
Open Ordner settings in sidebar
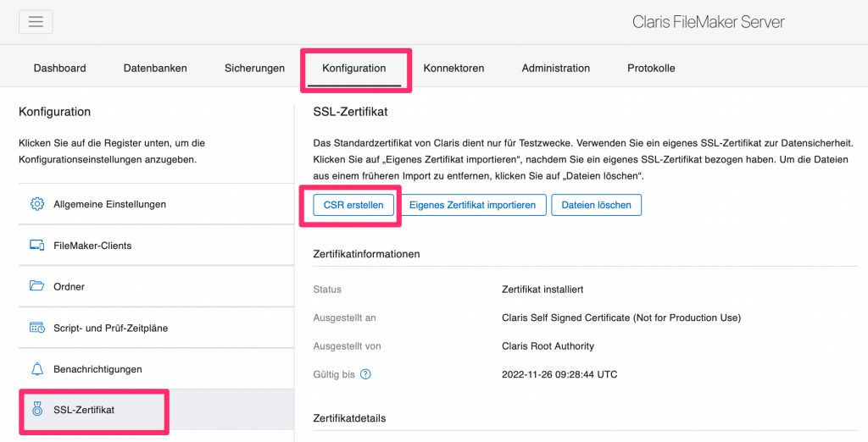point(156,286)
